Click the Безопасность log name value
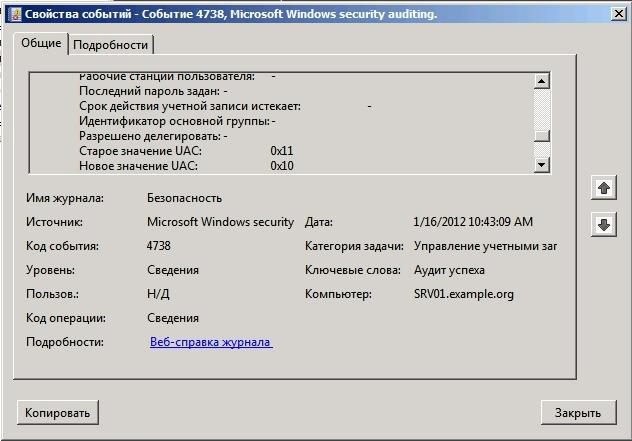Image resolution: width=632 pixels, height=441 pixels. coord(184,198)
